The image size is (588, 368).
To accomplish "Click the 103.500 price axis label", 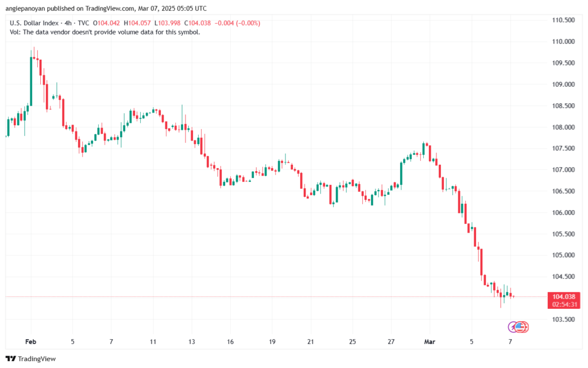I will tap(563, 320).
